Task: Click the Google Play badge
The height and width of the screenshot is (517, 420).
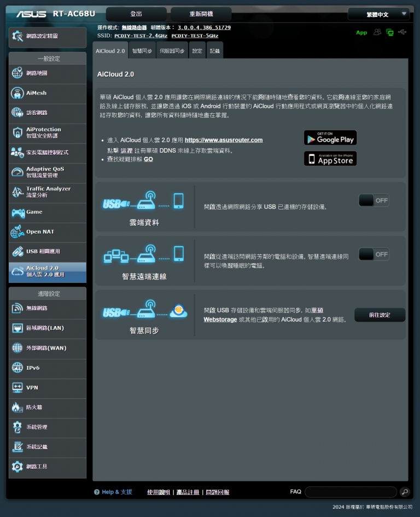Action: (330, 138)
